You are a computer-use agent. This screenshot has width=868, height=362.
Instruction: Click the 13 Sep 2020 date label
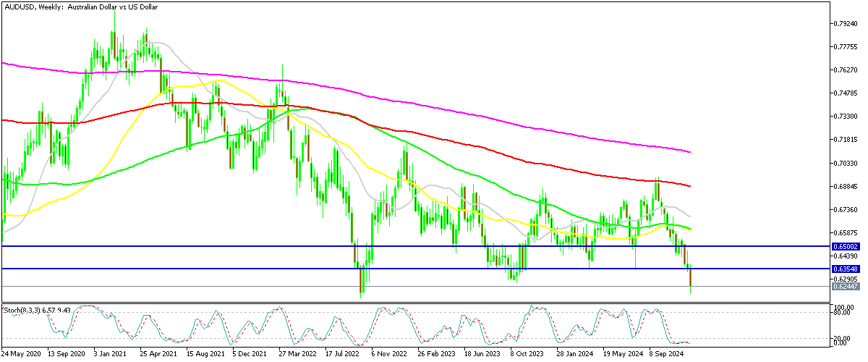coord(67,355)
